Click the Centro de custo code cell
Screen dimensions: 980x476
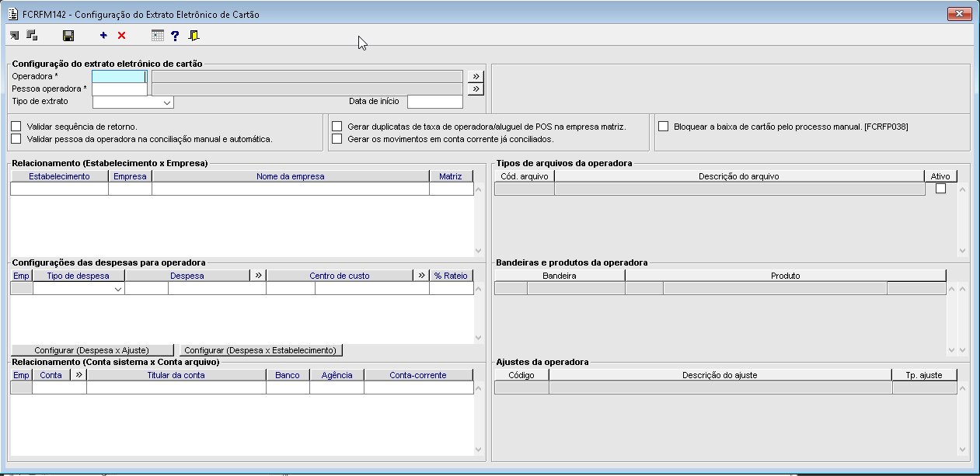(291, 288)
